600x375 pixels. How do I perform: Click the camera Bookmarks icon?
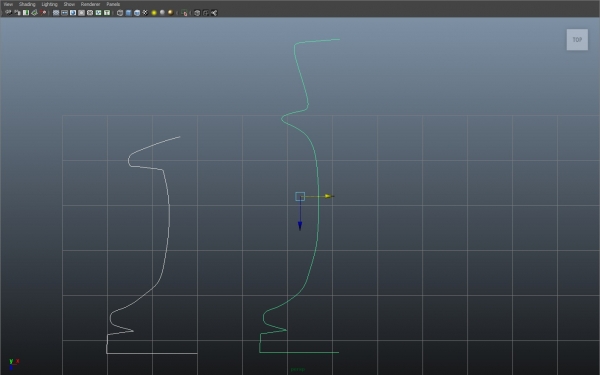(26, 13)
